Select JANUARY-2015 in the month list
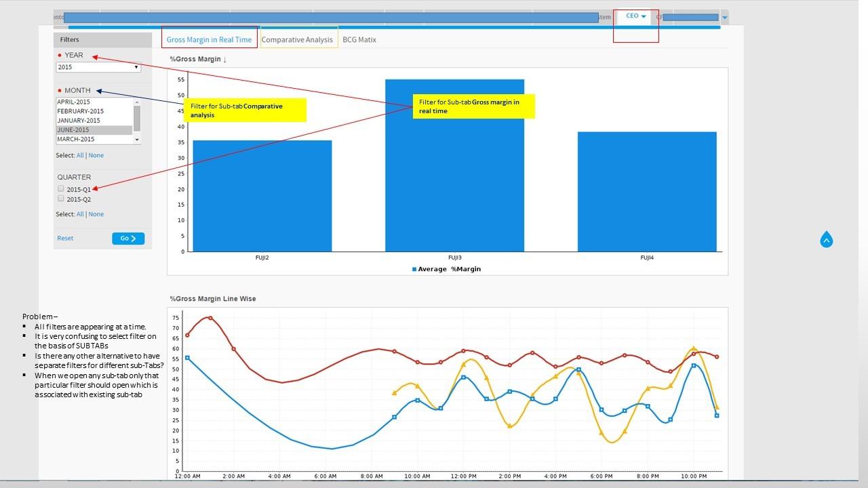The height and width of the screenshot is (488, 868). 94,121
